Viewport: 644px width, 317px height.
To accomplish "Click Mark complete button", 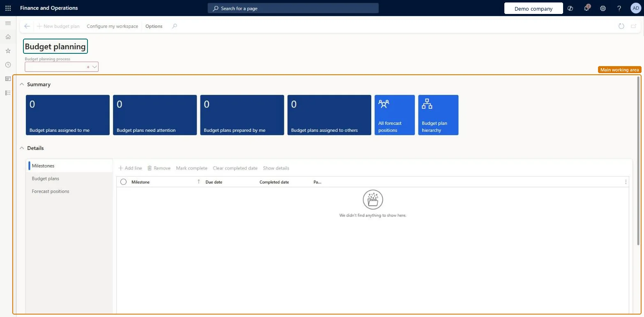I will 191,168.
